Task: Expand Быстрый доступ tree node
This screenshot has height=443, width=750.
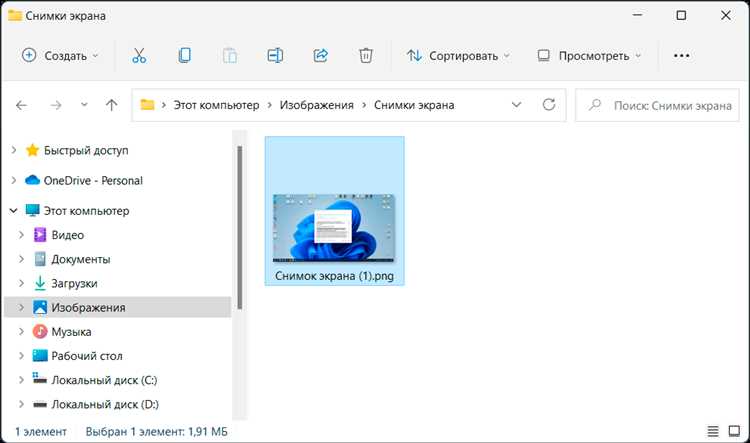Action: (x=14, y=150)
